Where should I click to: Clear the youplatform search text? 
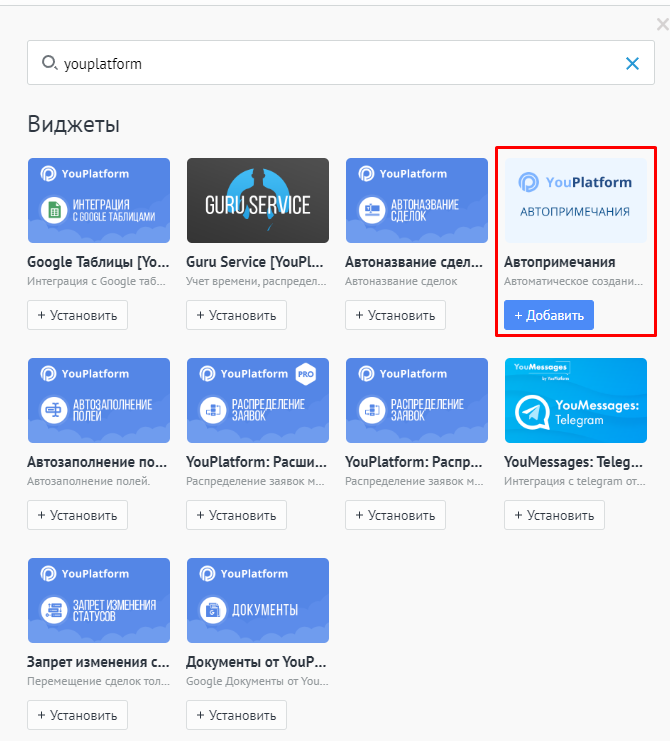tap(632, 63)
